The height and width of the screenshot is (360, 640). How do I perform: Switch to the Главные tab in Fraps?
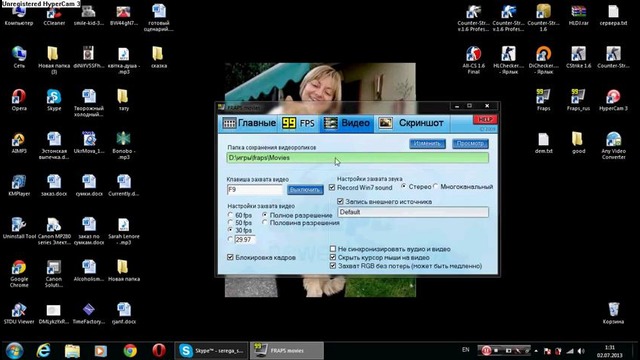pos(249,123)
